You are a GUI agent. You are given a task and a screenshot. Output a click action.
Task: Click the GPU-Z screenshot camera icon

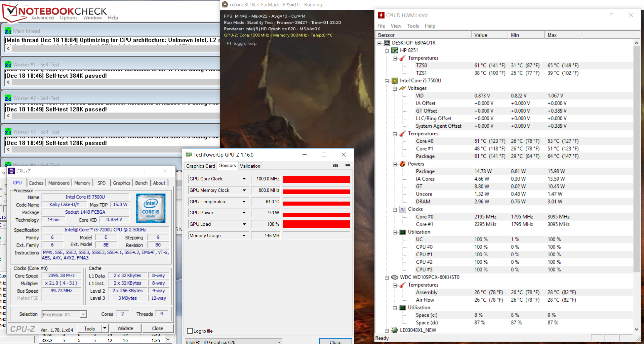[x=335, y=166]
